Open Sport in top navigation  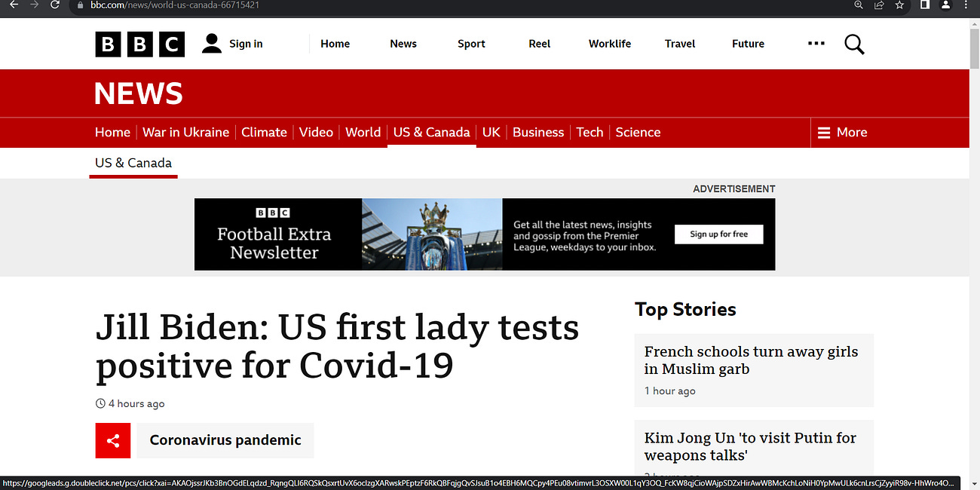(x=471, y=44)
